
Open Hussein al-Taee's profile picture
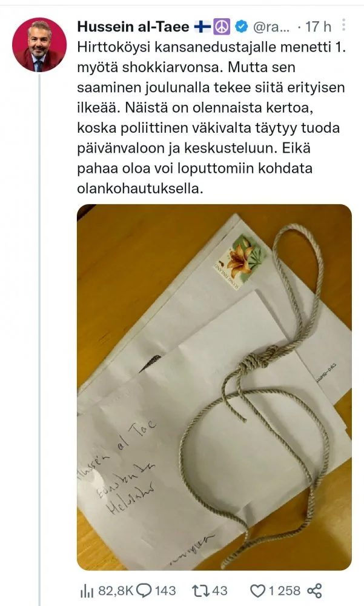tap(39, 44)
